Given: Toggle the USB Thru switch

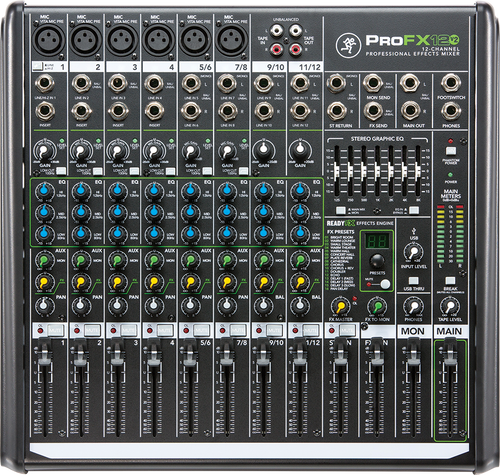Looking at the screenshot, I should tap(414, 280).
